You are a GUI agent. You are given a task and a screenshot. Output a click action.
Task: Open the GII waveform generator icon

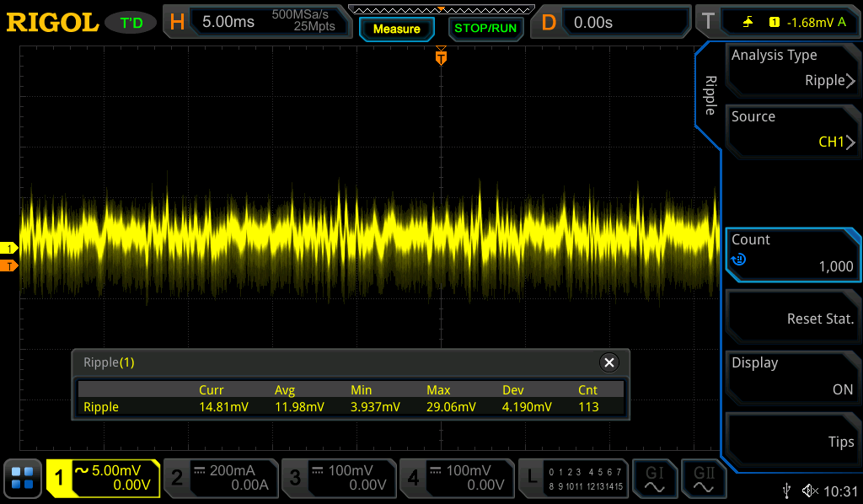(x=704, y=478)
